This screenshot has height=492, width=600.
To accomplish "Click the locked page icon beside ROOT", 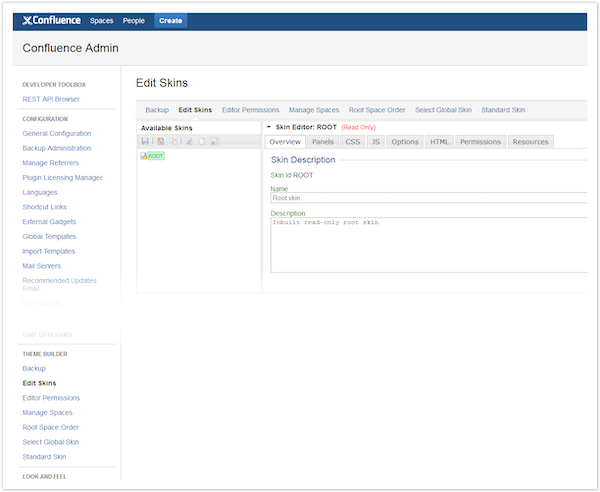I will 143,156.
